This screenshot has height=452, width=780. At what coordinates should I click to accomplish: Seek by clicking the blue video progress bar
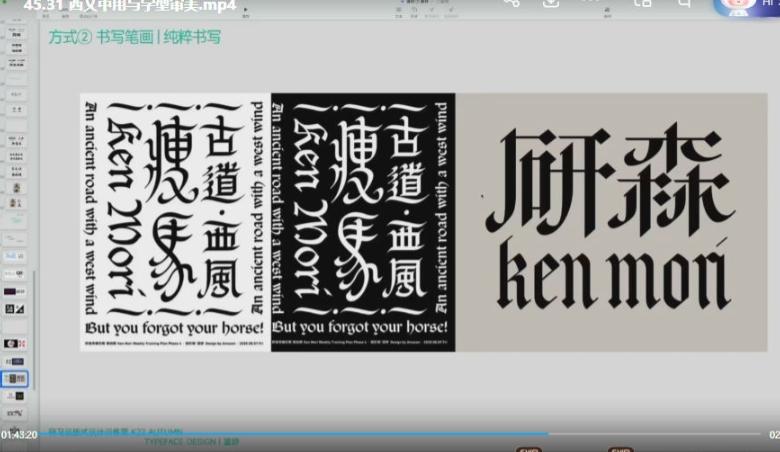[x=300, y=433]
